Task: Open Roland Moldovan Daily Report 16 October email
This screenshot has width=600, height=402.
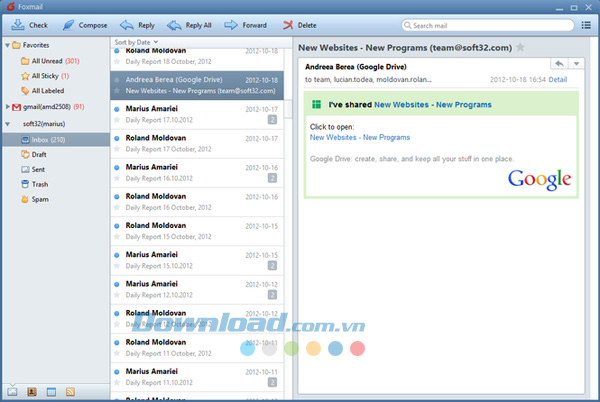Action: click(x=197, y=202)
